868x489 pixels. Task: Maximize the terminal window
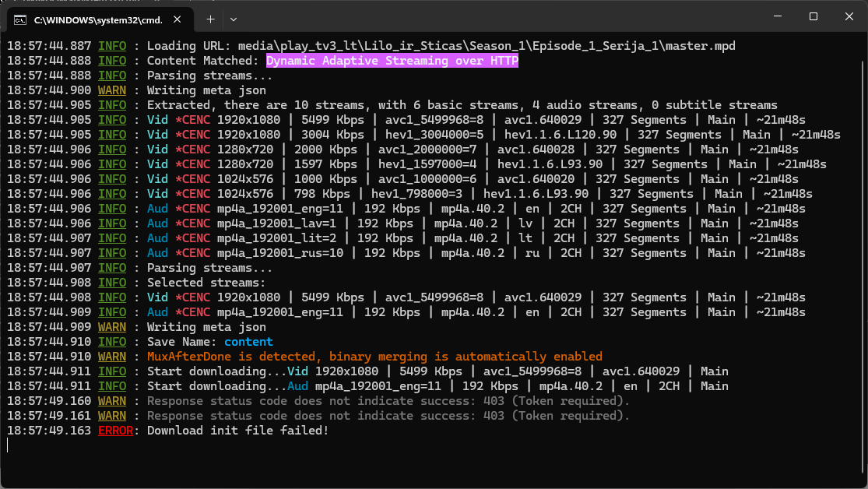814,16
